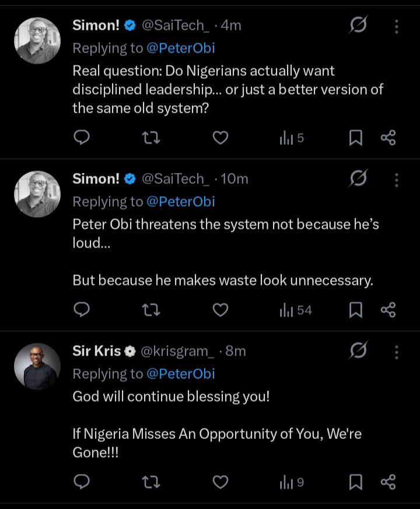Open Sir Kris's profile picture

[x=37, y=366]
